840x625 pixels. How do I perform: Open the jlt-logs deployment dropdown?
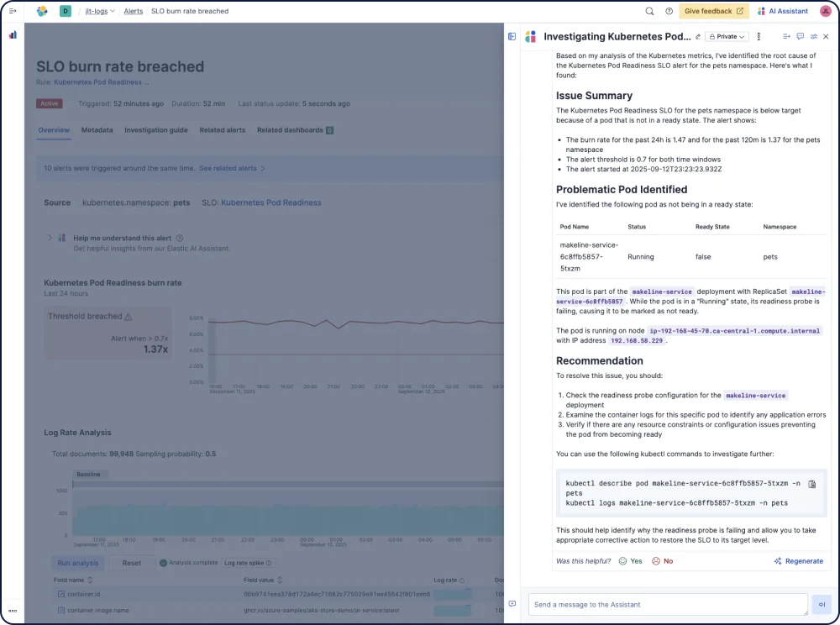[100, 11]
